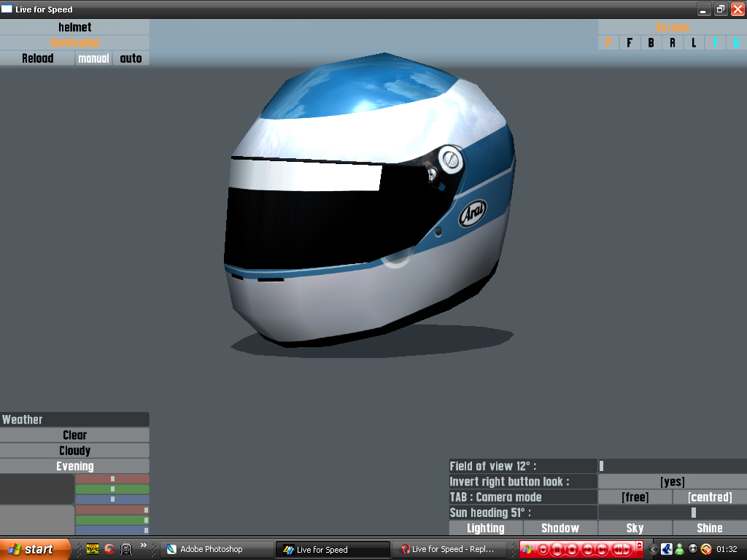
Task: Click the Windows logo on the media toolbar
Action: 527,549
